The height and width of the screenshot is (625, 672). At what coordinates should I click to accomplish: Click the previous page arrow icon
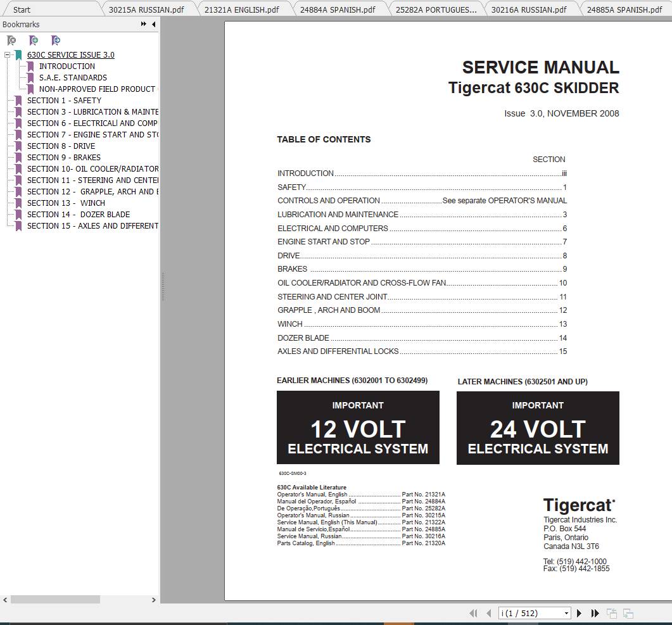[488, 614]
